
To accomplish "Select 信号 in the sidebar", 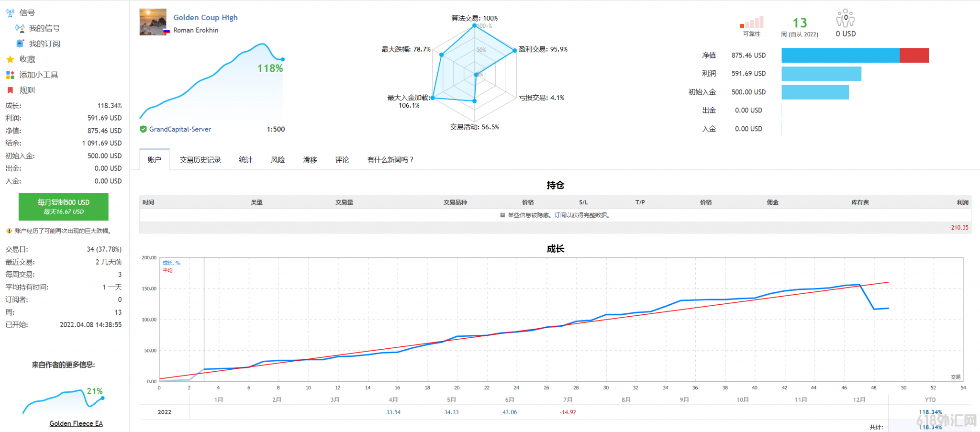I will (x=27, y=13).
